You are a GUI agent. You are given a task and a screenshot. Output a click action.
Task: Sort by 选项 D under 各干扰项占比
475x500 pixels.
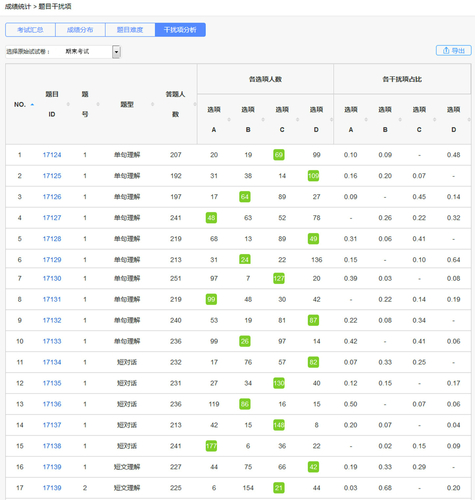(x=469, y=119)
